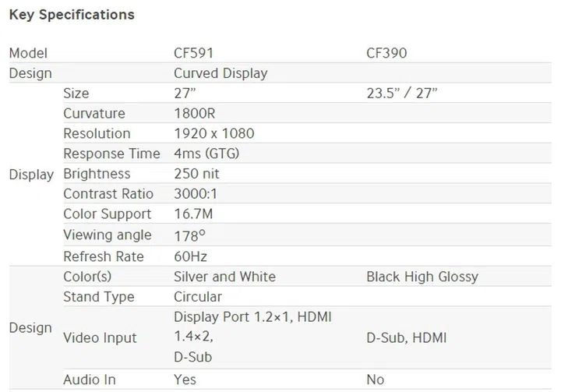561x392 pixels.
Task: Click the Curved Display cell
Action: click(x=221, y=73)
